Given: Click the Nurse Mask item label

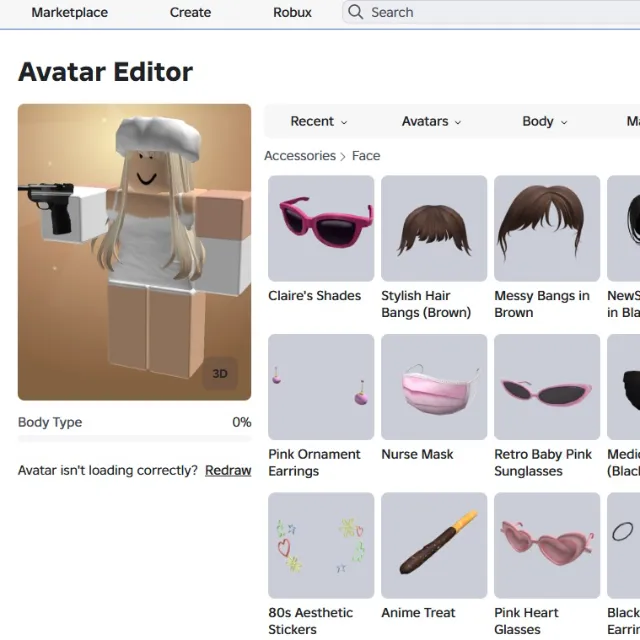Looking at the screenshot, I should click(417, 454).
